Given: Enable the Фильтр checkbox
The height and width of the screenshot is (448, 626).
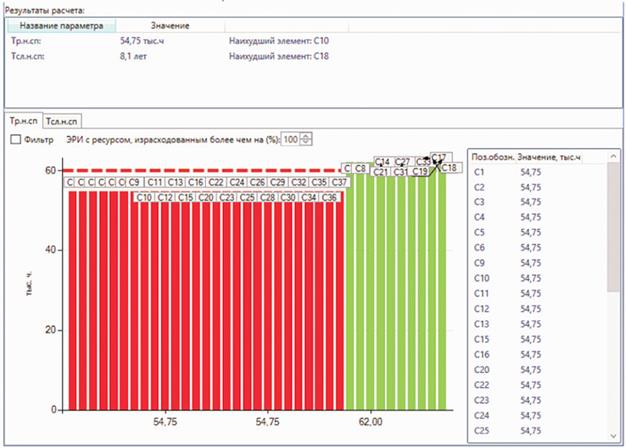Looking at the screenshot, I should 16,139.
